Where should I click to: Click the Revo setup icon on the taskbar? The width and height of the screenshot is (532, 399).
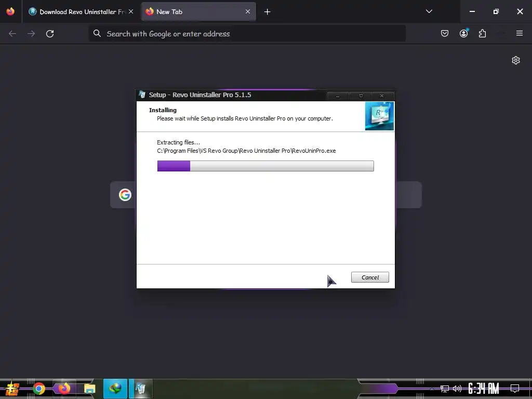140,389
